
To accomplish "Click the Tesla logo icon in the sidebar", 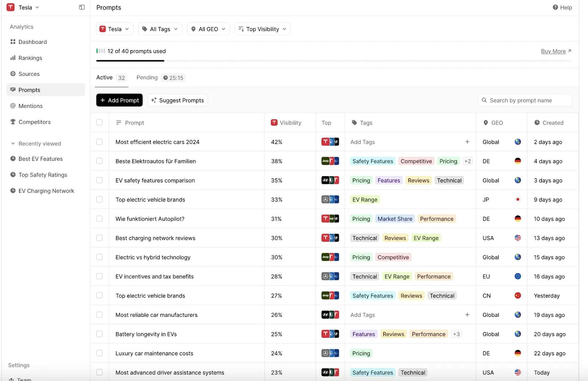I will coord(10,7).
